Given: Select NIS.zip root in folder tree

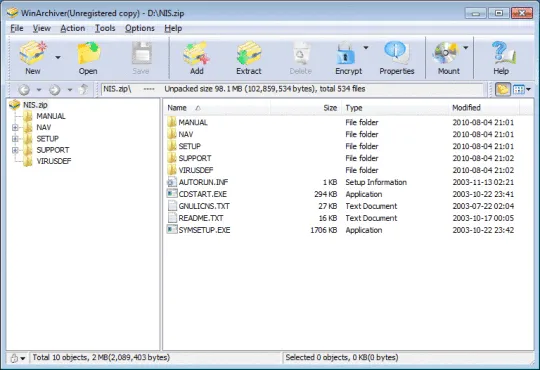Looking at the screenshot, I should coord(35,105).
